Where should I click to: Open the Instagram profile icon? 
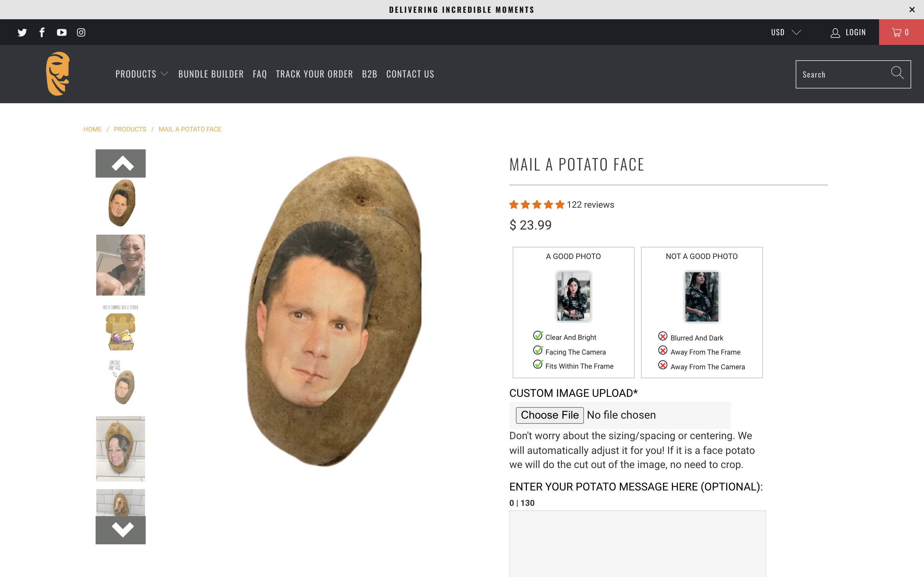81,32
